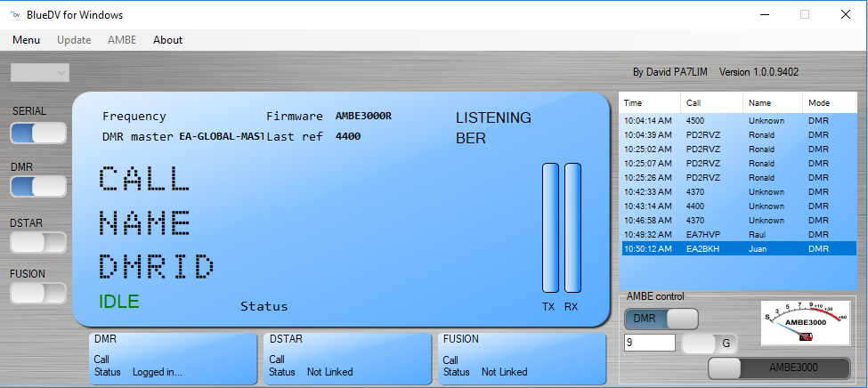
Task: Open the COM port dropdown
Action: (x=40, y=73)
